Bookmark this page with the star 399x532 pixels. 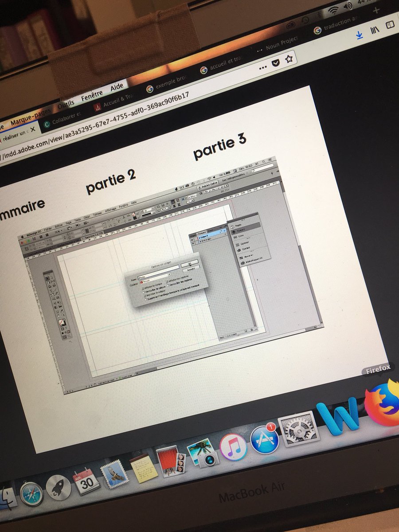(289, 59)
